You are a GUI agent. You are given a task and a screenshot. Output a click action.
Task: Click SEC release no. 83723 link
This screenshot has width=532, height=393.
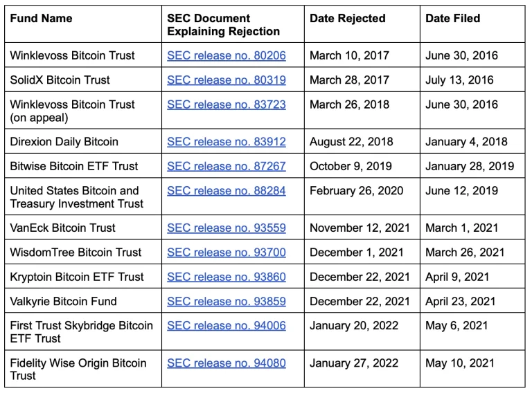click(226, 105)
